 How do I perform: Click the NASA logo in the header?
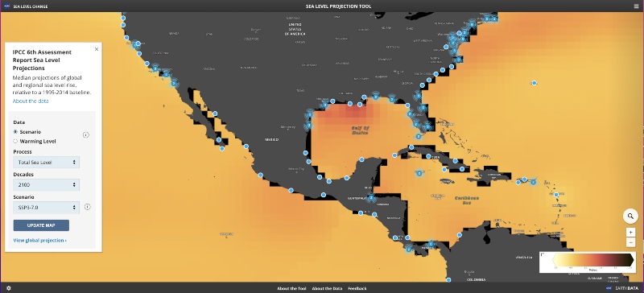(7, 6)
